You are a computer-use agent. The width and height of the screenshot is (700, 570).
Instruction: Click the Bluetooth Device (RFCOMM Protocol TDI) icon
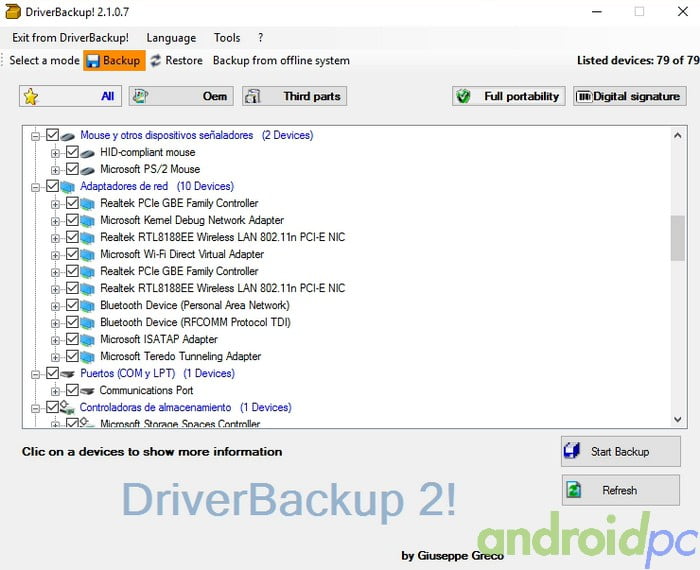(88, 323)
